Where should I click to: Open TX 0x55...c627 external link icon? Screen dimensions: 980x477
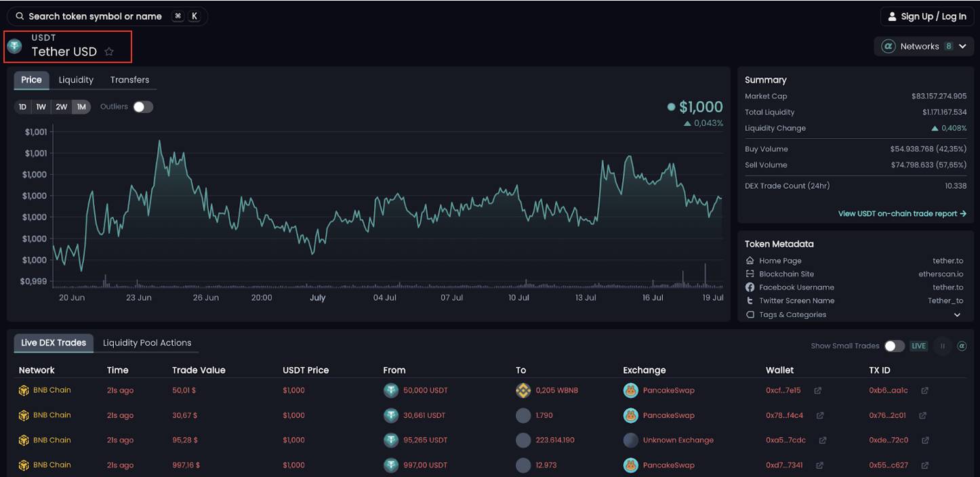coord(924,465)
